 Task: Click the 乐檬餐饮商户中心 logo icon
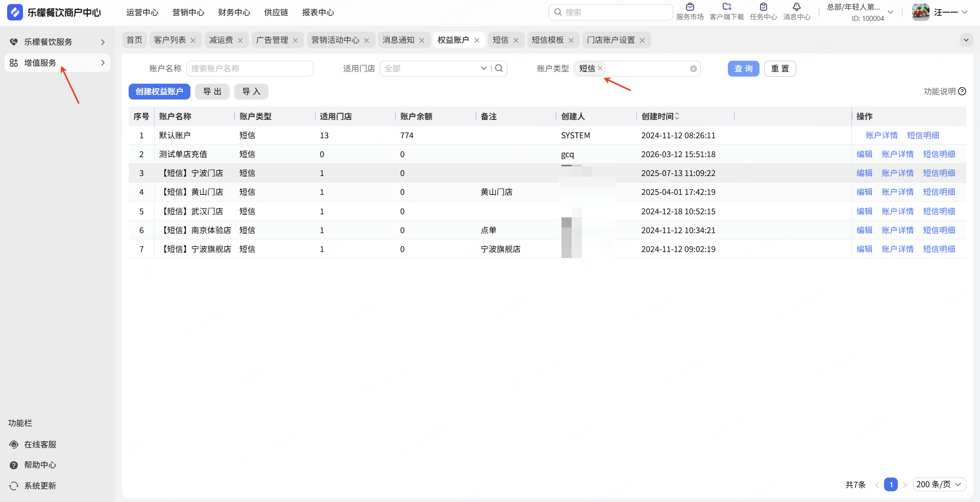coord(15,12)
